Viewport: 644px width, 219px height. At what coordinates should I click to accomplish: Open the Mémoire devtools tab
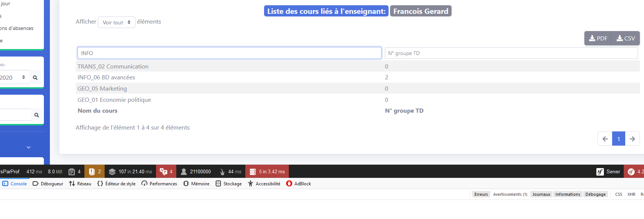[x=196, y=184]
